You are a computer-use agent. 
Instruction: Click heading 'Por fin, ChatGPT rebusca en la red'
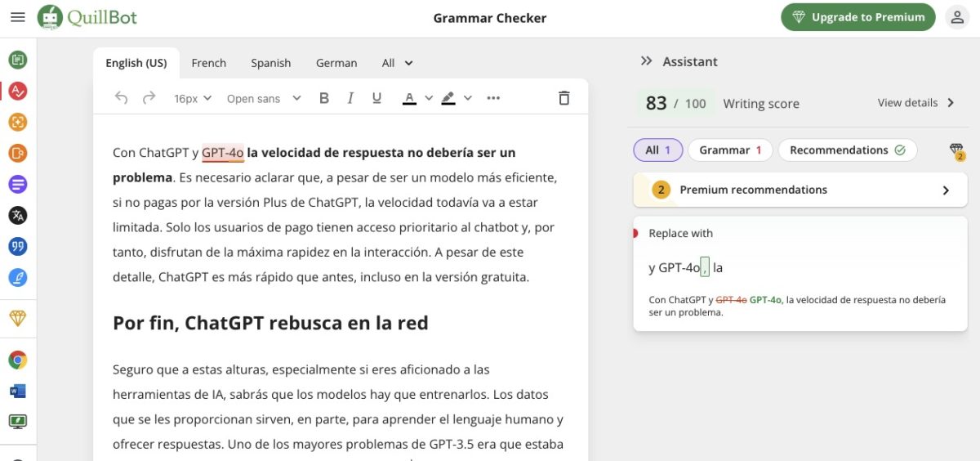(x=270, y=323)
